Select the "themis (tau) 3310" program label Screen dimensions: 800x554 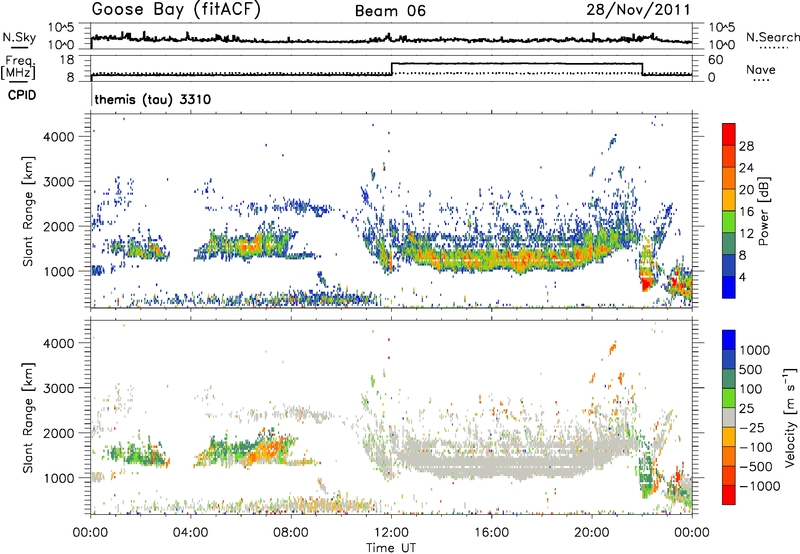coord(153,99)
